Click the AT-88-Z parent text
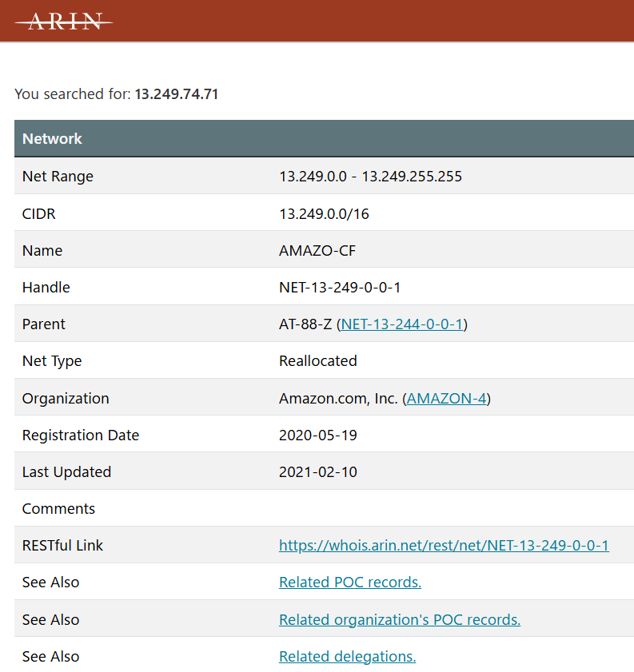Viewport: 634px width, 672px height. coord(305,324)
